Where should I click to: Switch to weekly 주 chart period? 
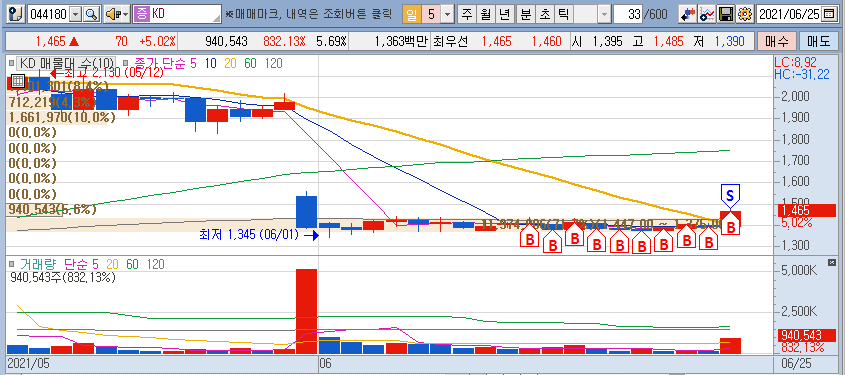pyautogui.click(x=466, y=15)
